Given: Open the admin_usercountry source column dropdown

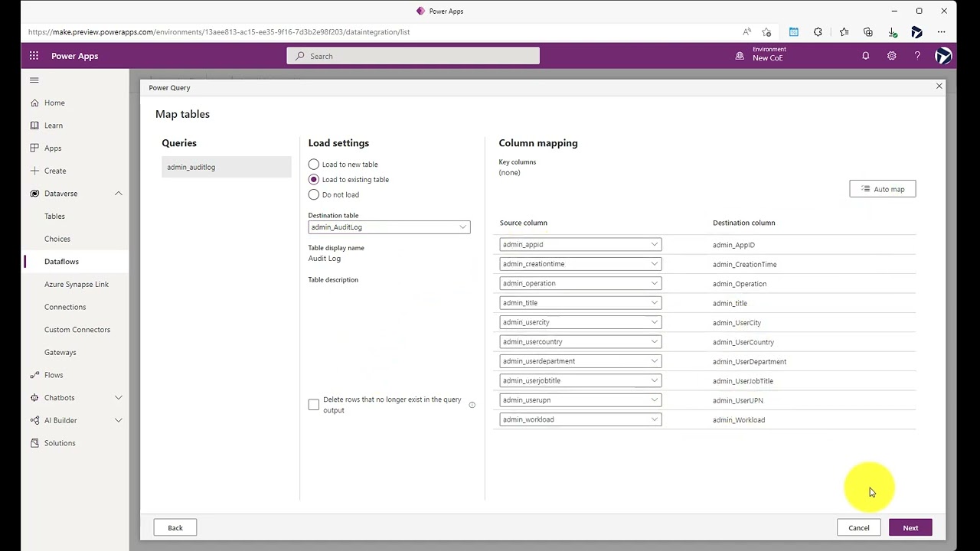Looking at the screenshot, I should click(580, 342).
